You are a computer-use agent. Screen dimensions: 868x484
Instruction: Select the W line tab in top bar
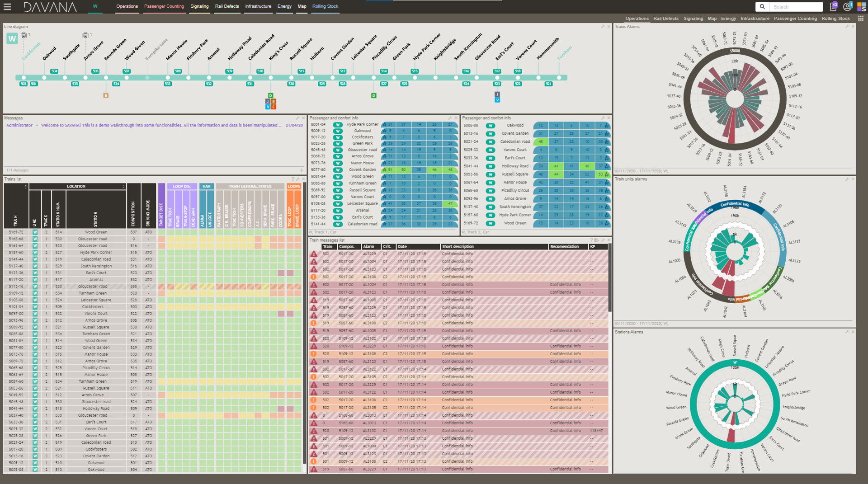(95, 6)
